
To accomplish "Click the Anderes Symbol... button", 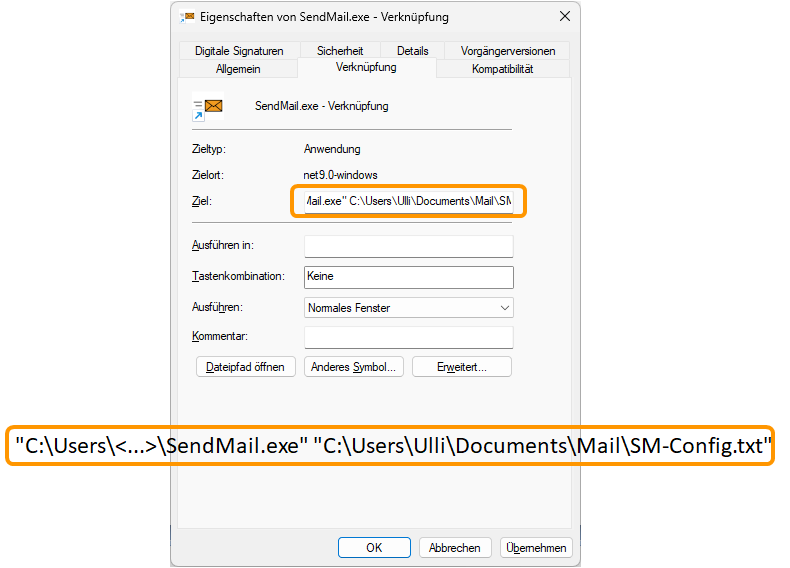I will [x=354, y=367].
